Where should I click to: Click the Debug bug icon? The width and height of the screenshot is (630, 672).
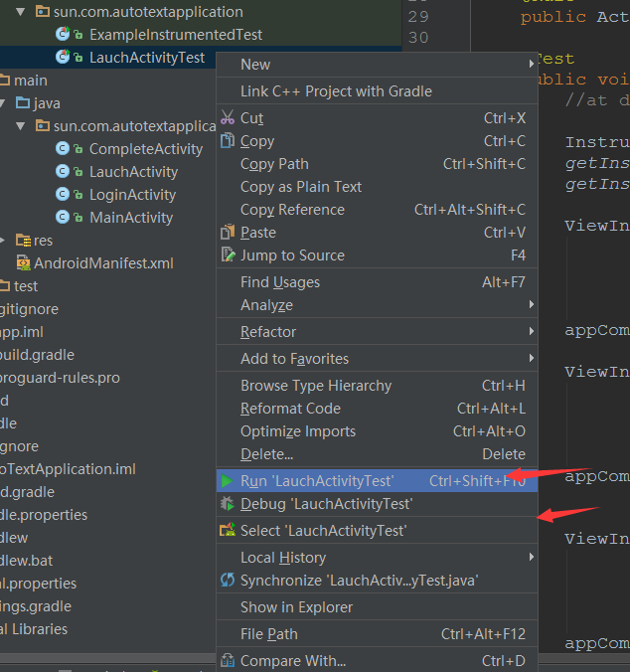click(x=228, y=504)
